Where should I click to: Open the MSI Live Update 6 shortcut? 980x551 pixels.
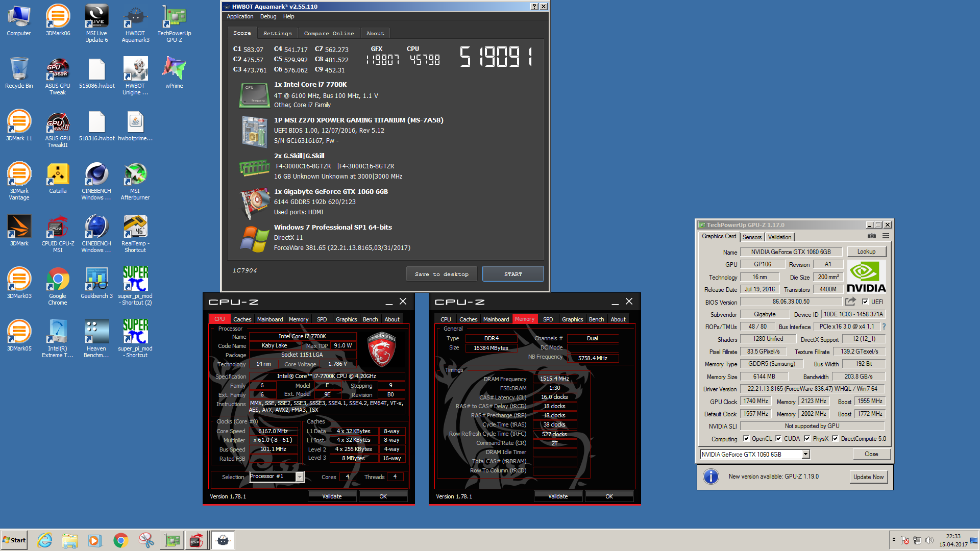(96, 23)
